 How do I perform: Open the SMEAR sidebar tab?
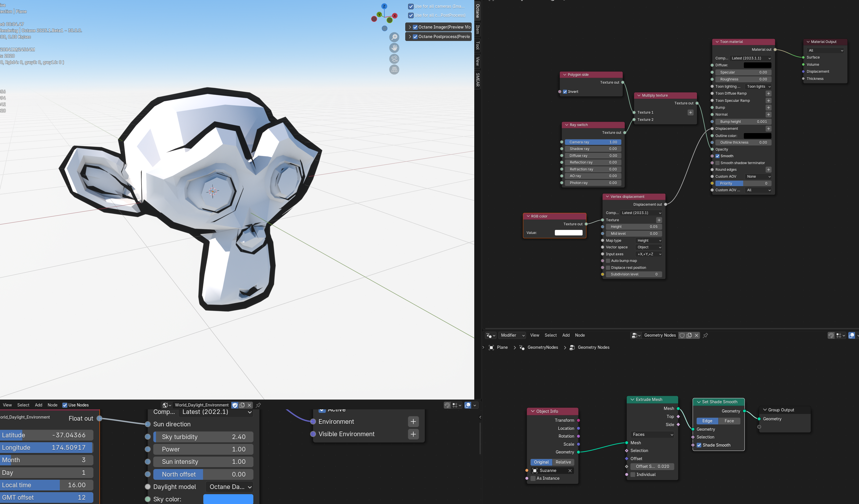coord(477,80)
